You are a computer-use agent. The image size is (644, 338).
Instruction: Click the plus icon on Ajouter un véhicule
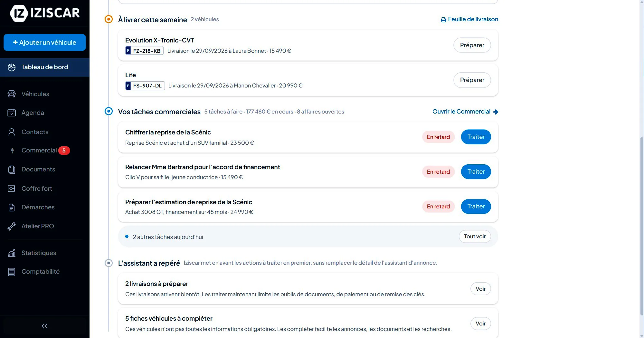click(x=15, y=42)
